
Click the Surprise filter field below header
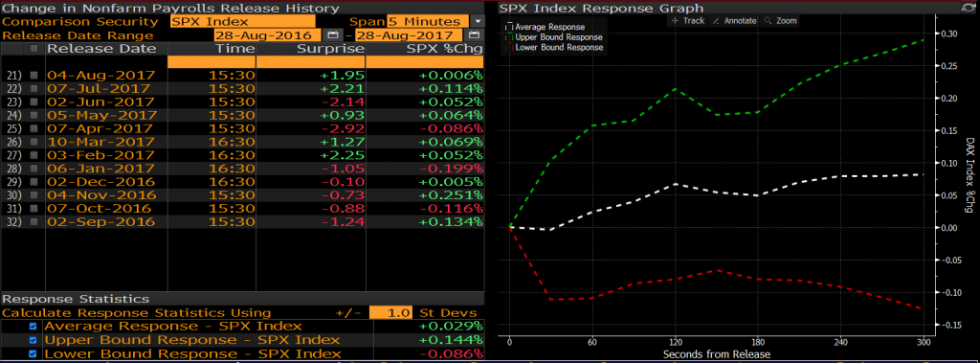tap(311, 62)
